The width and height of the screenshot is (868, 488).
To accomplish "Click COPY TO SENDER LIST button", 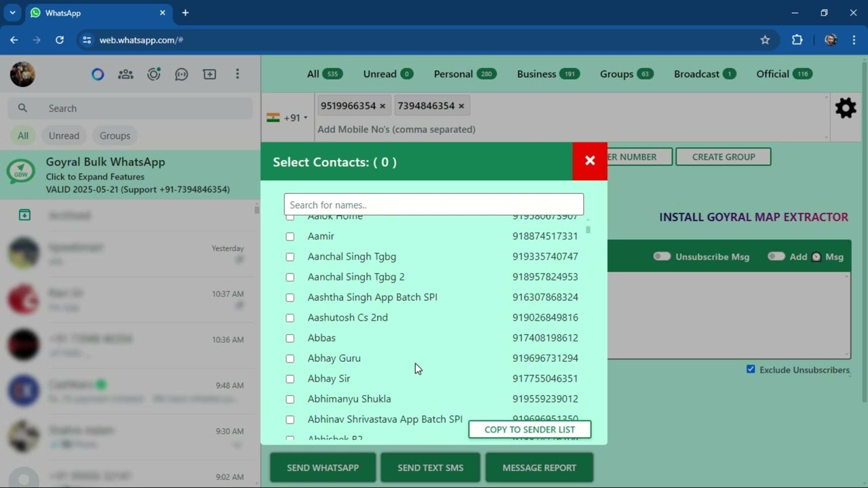I will [530, 430].
